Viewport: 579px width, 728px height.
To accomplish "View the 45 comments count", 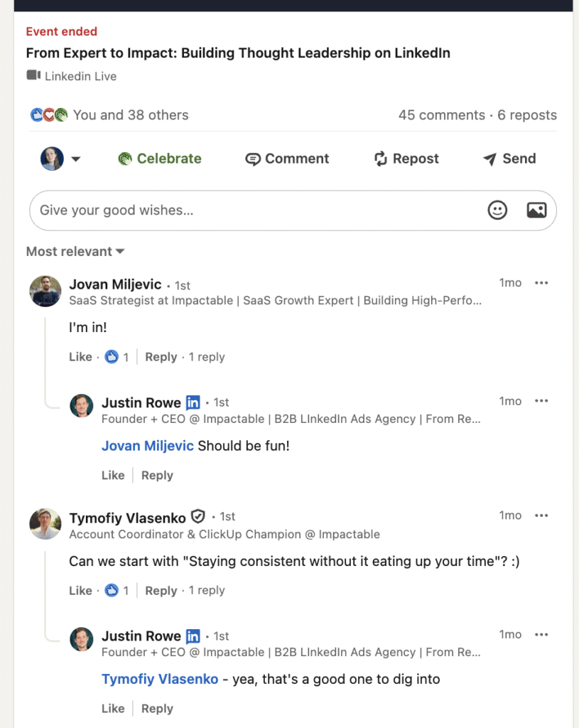I will coord(441,115).
